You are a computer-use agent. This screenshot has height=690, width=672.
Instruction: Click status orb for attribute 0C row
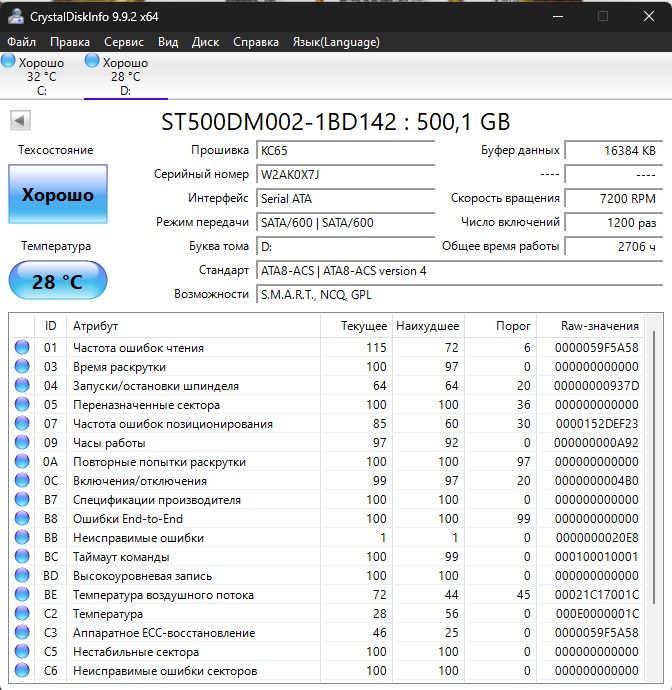[x=22, y=480]
